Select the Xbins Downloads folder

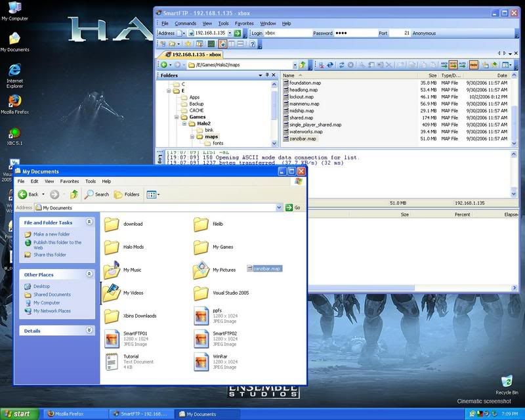130,316
